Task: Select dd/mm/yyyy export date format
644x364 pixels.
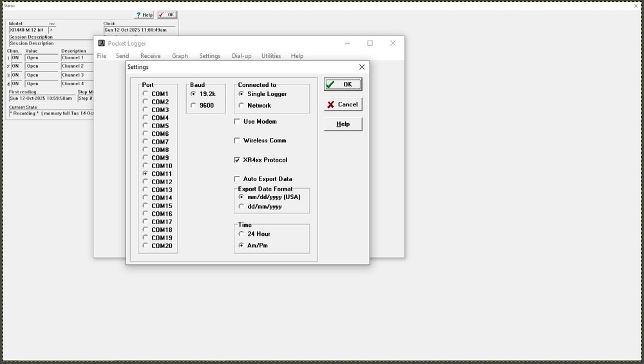Action: pos(241,207)
